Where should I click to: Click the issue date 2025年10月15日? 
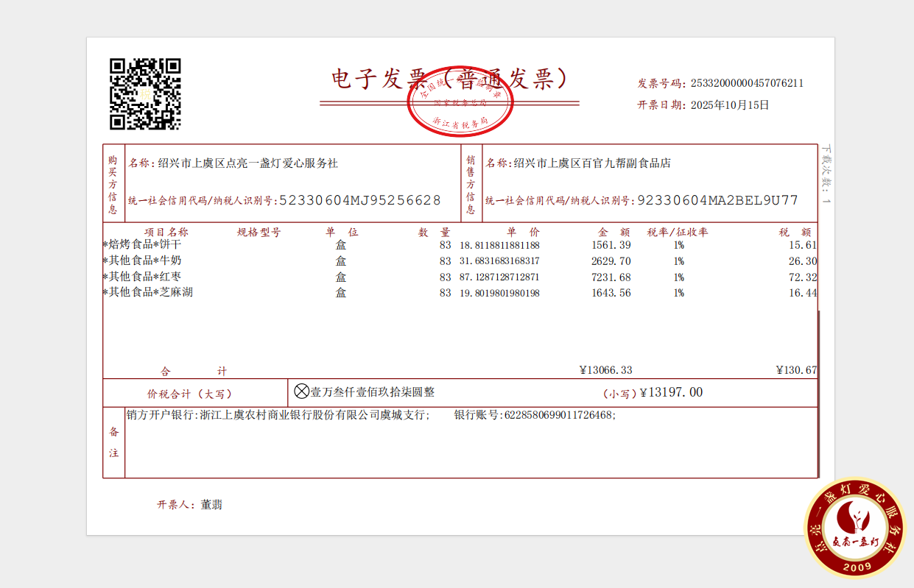click(x=729, y=105)
